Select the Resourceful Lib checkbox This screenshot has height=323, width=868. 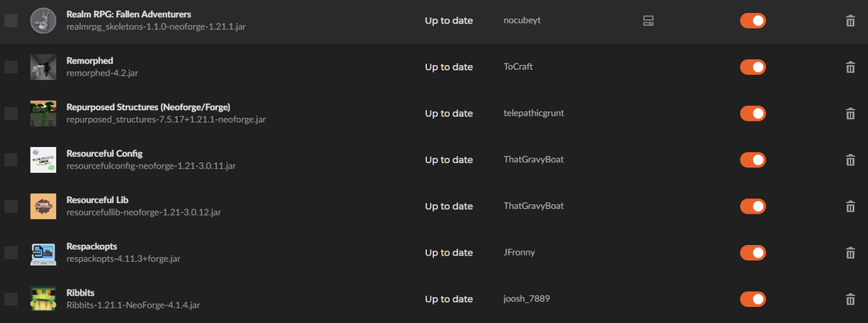pos(10,206)
